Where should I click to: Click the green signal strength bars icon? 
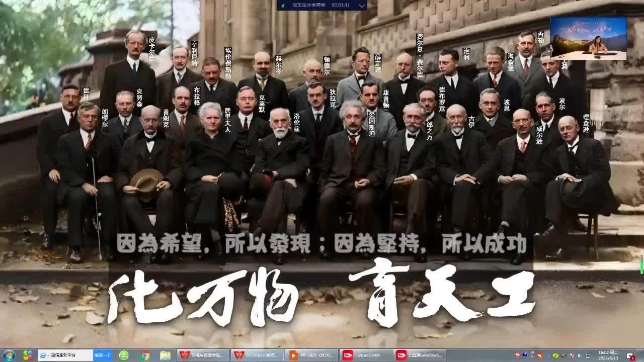click(283, 5)
